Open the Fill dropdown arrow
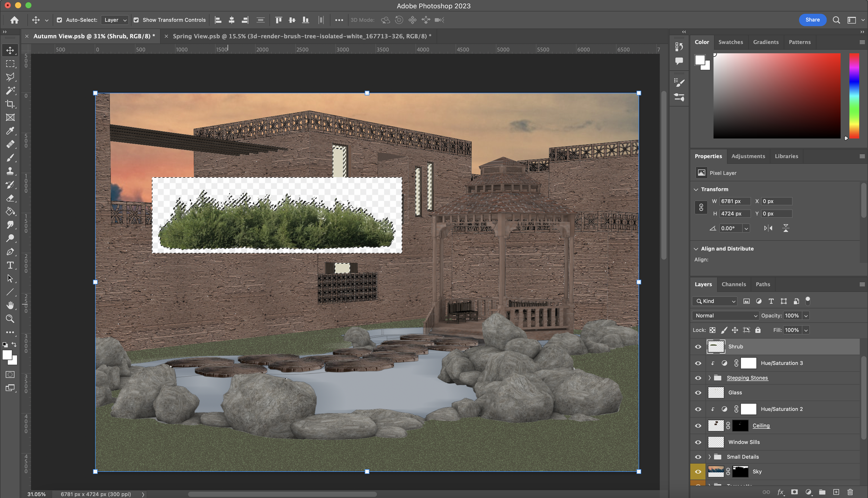 806,330
